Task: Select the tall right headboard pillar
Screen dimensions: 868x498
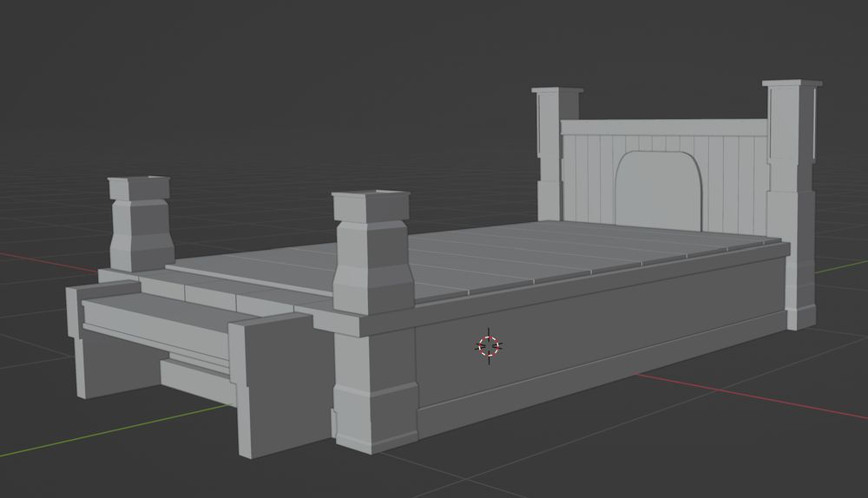Action: click(792, 205)
